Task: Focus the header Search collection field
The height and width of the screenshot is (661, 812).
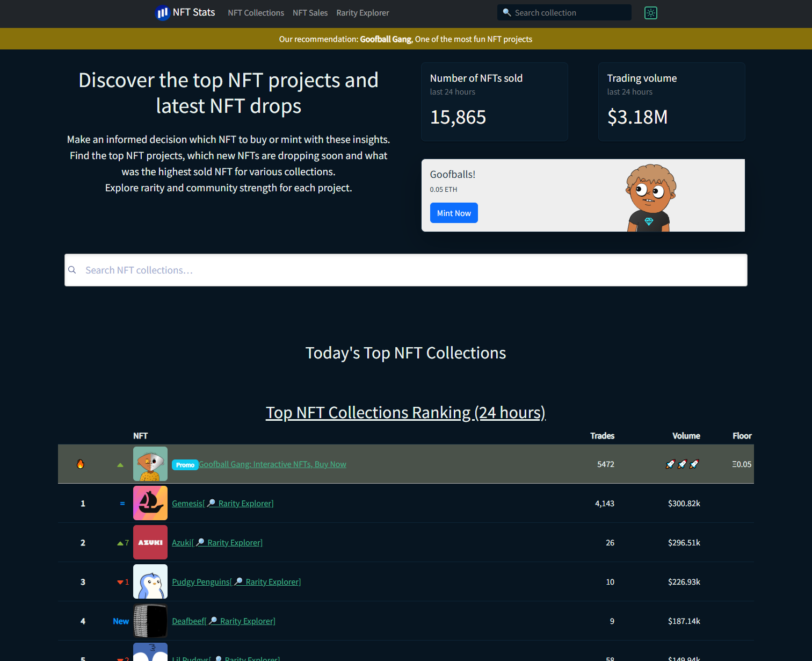Action: coord(564,12)
